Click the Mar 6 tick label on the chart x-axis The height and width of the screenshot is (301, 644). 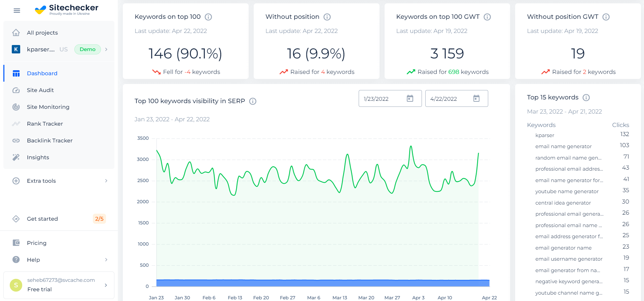(314, 298)
